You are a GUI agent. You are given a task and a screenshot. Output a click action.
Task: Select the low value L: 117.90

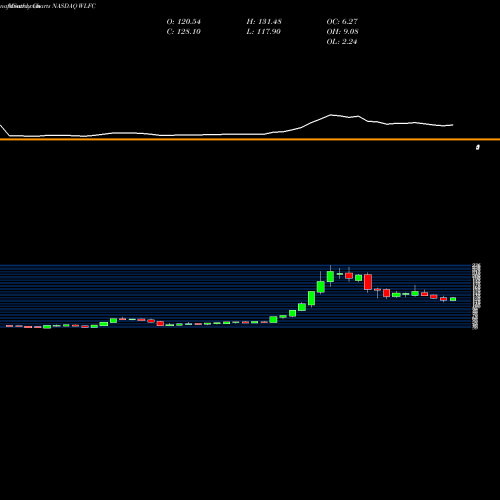pos(264,32)
